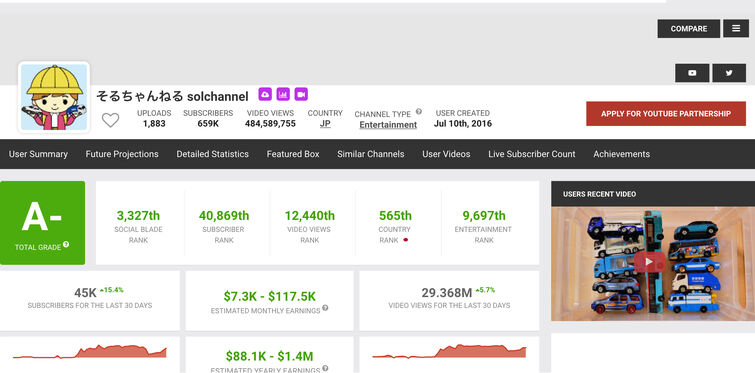Click the channel name solchannel title

(172, 96)
